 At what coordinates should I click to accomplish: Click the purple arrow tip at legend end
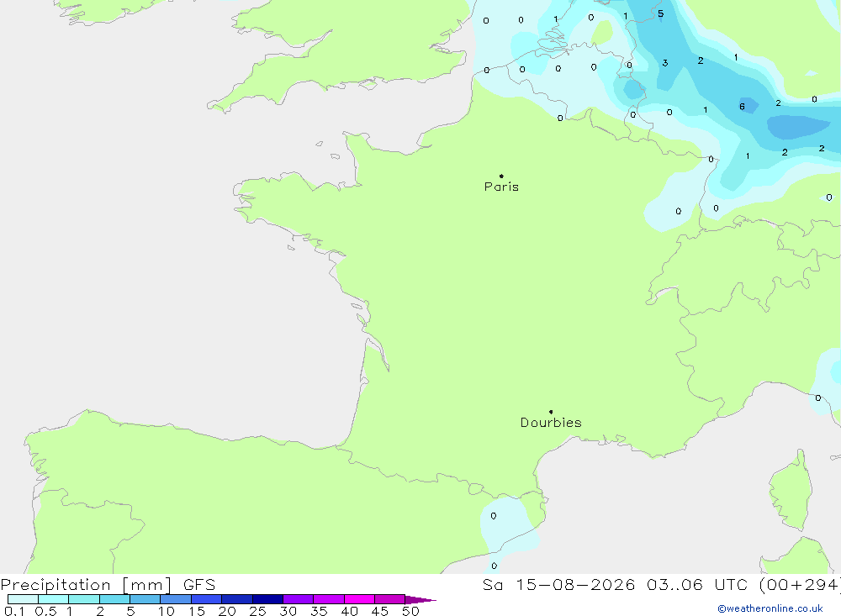[x=420, y=599]
